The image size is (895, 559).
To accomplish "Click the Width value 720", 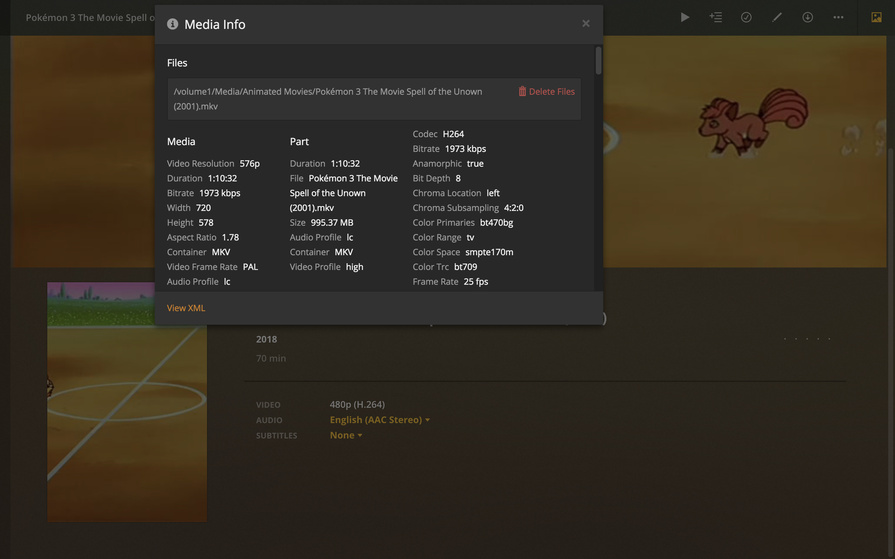I will (x=203, y=208).
